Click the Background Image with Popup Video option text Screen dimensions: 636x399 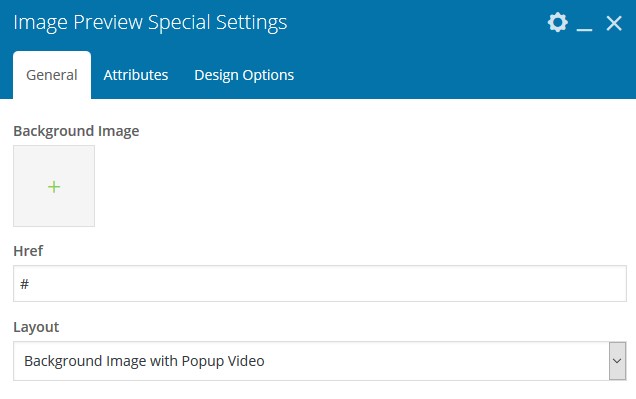pyautogui.click(x=144, y=361)
